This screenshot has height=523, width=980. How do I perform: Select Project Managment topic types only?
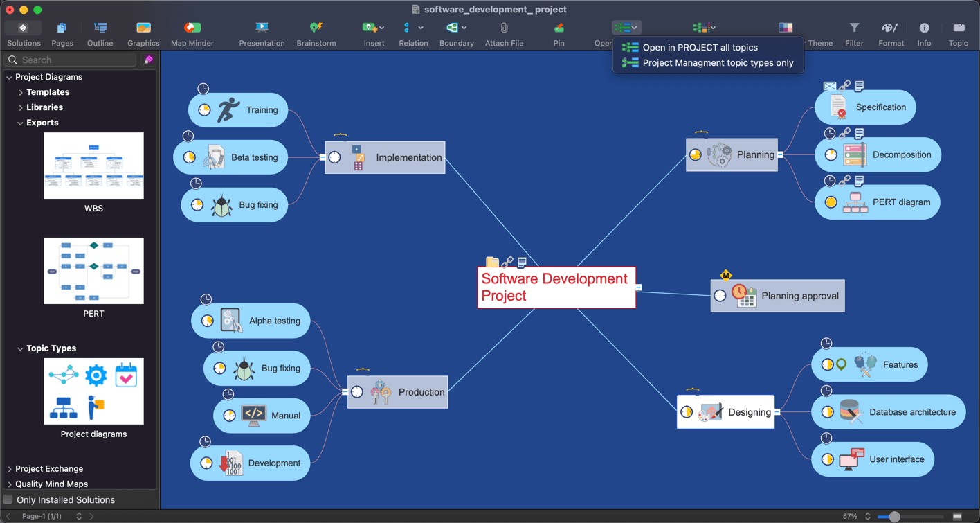[718, 63]
